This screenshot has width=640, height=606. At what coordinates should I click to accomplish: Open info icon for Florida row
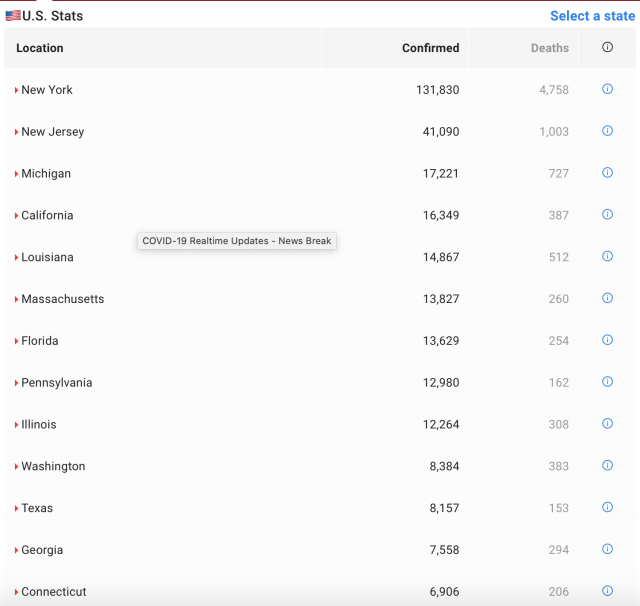pyautogui.click(x=607, y=340)
